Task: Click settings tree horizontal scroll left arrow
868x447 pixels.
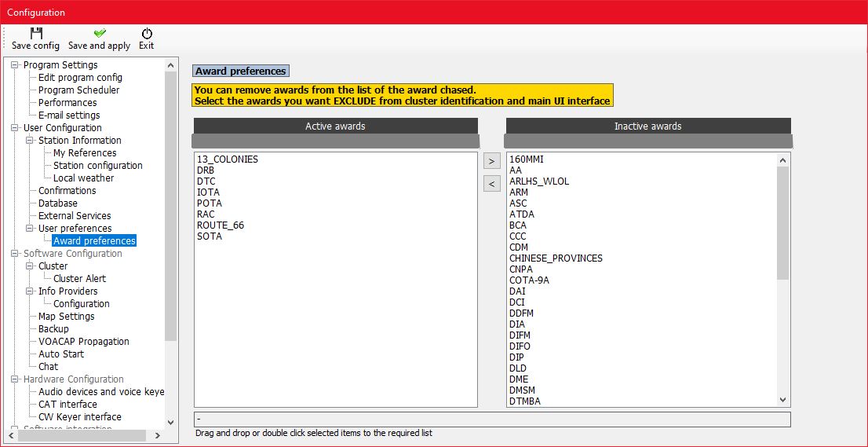Action: click(12, 437)
